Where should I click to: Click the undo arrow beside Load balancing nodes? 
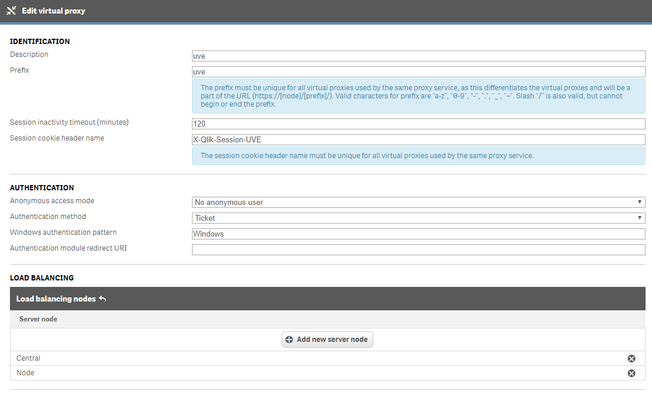coord(103,298)
